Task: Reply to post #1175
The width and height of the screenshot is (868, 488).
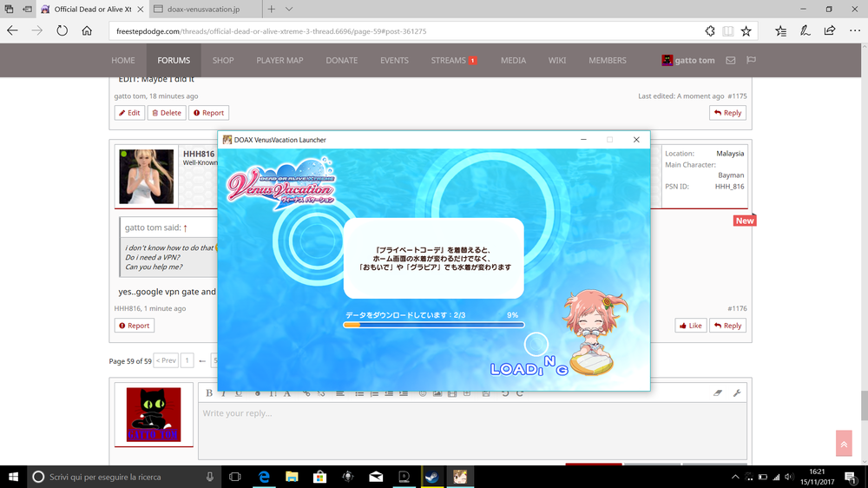Action: 727,112
